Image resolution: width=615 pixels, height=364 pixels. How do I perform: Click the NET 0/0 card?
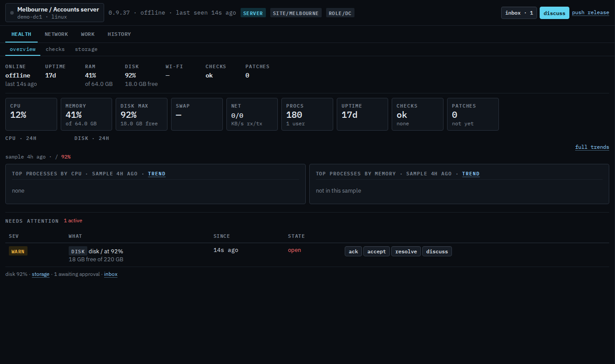[x=252, y=114]
